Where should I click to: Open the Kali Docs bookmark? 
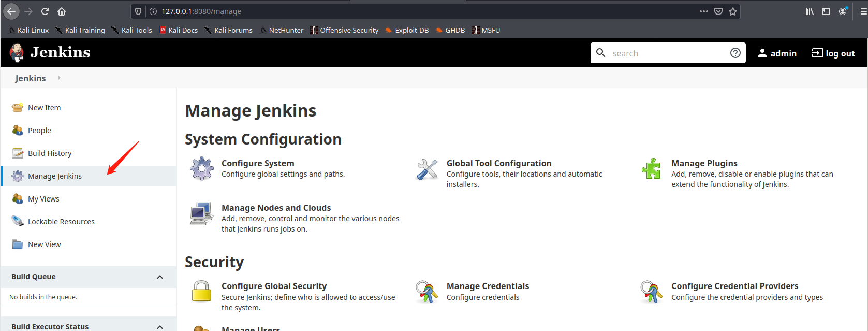179,30
